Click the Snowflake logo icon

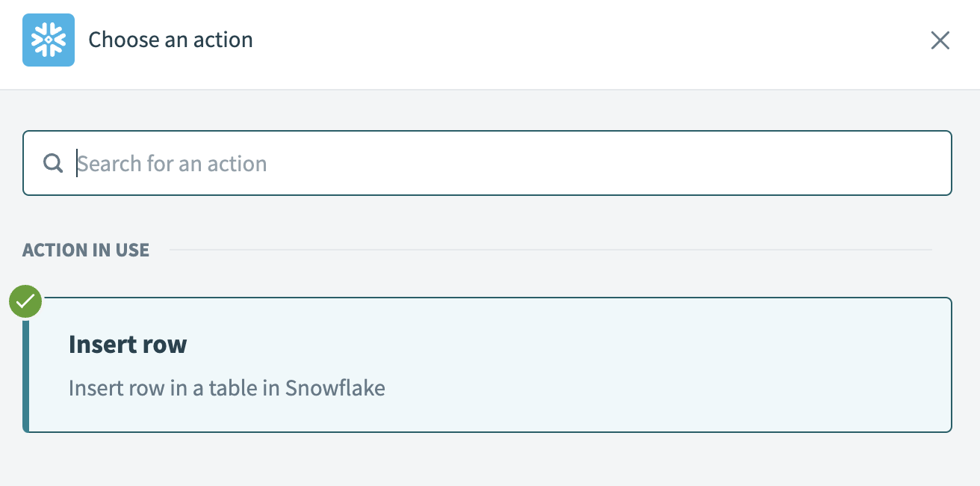[x=49, y=40]
